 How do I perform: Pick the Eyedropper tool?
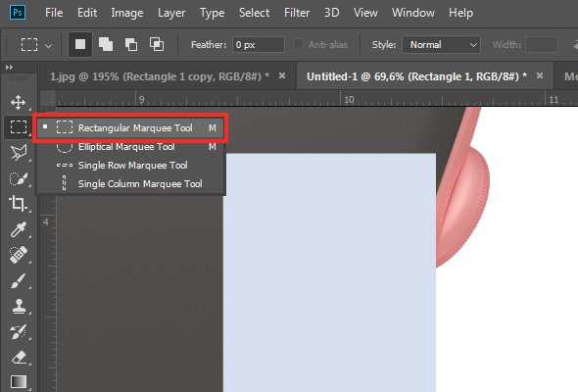(x=18, y=229)
